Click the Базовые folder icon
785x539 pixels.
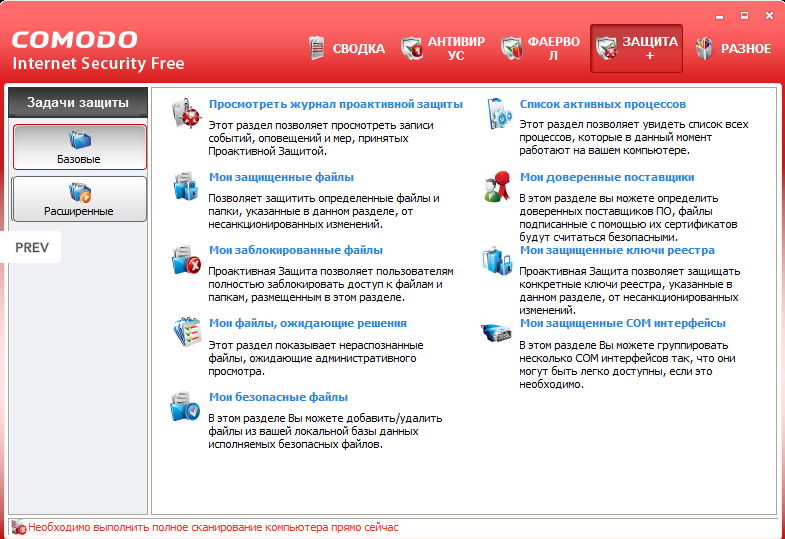click(x=80, y=140)
